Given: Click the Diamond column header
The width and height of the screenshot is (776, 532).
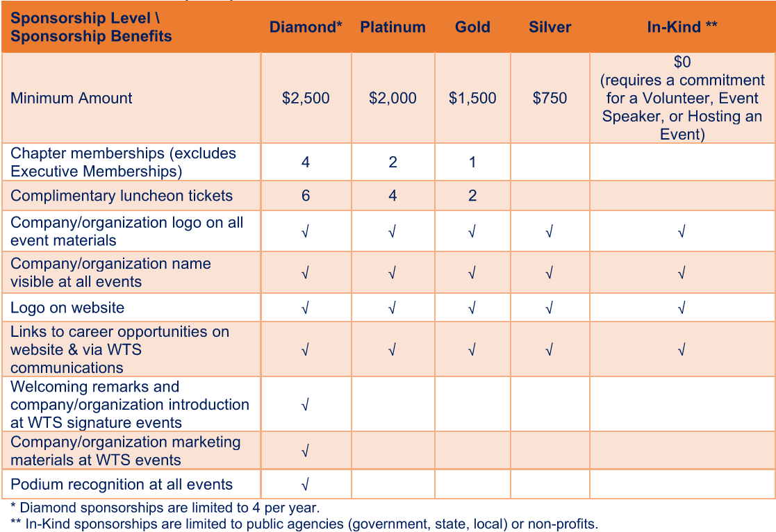Looking at the screenshot, I should coord(306,27).
